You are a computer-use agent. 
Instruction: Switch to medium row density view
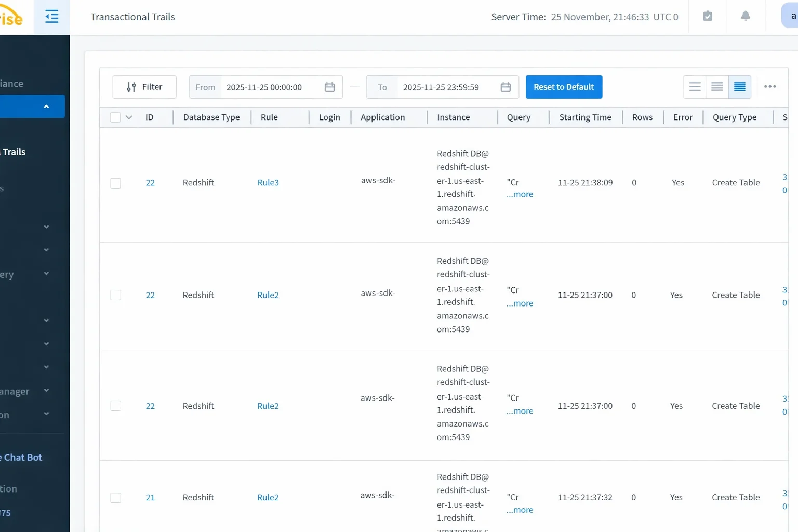pos(717,87)
